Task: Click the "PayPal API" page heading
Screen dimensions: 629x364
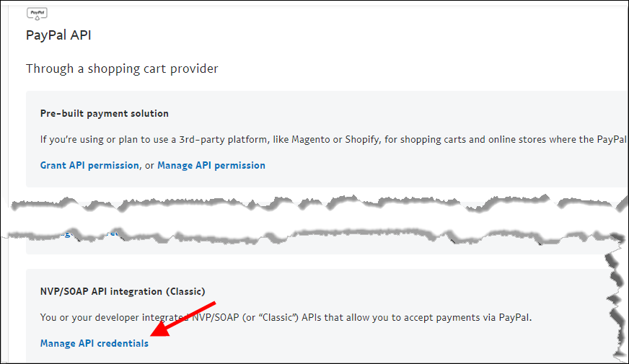Action: [x=58, y=35]
